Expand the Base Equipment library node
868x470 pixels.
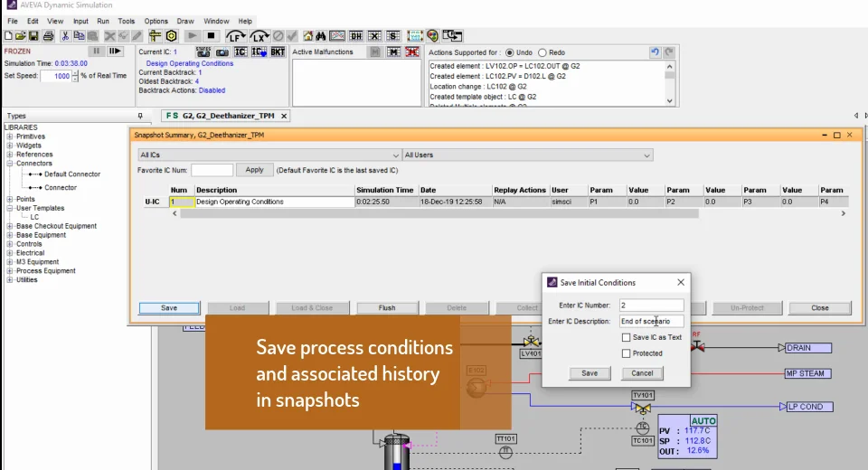9,235
